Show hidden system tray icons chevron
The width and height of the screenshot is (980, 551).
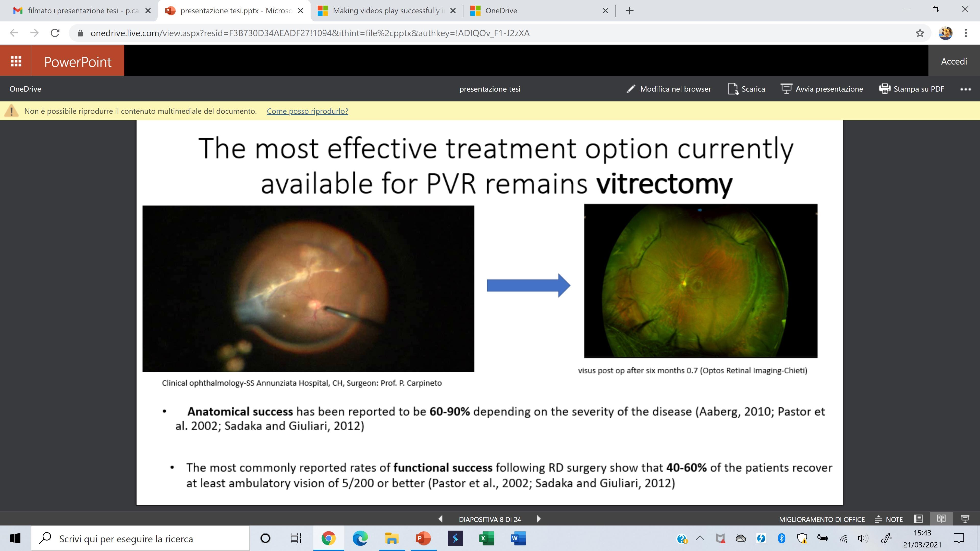700,538
